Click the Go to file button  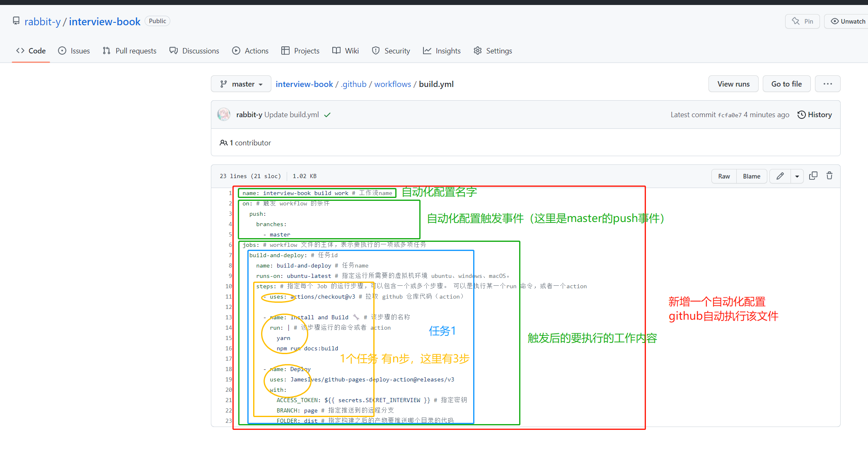786,84
